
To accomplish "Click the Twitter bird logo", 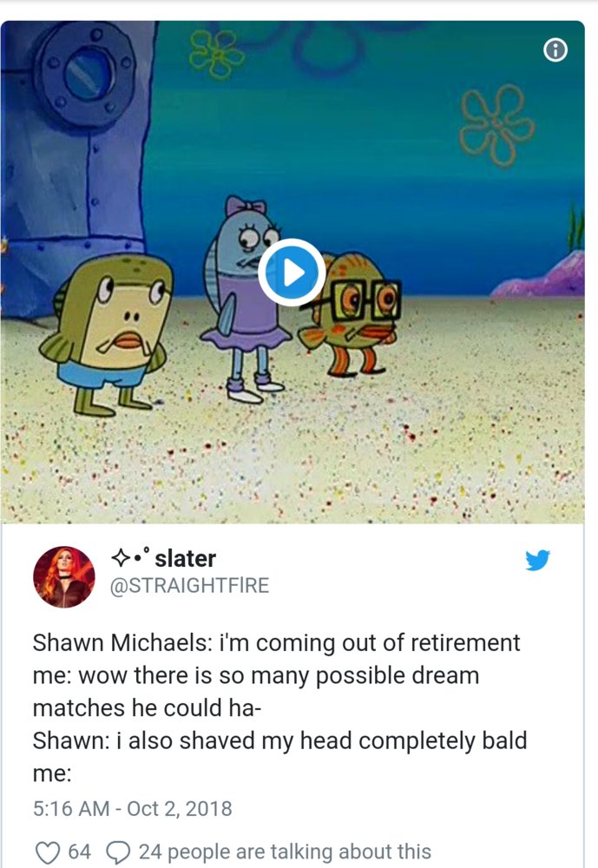I will [x=537, y=560].
